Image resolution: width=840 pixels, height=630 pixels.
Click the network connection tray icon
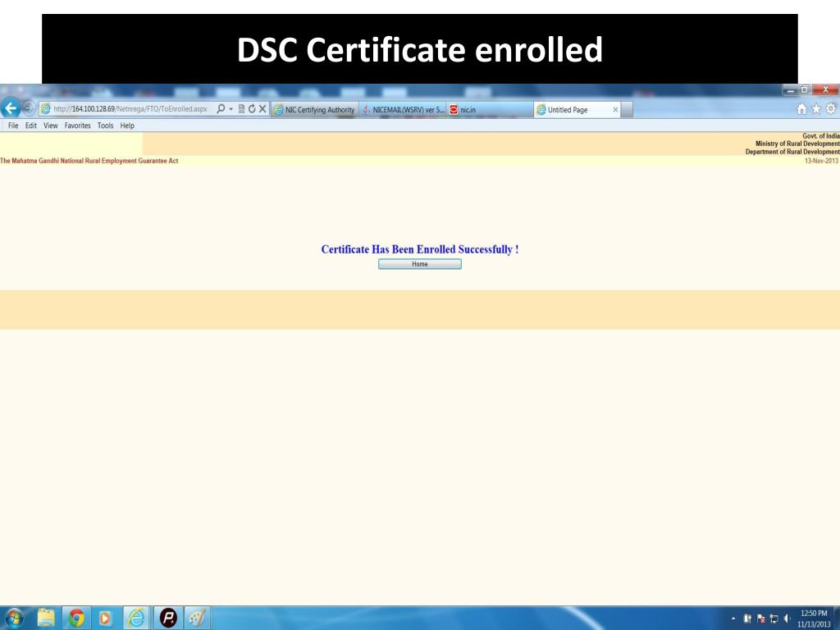[x=774, y=619]
